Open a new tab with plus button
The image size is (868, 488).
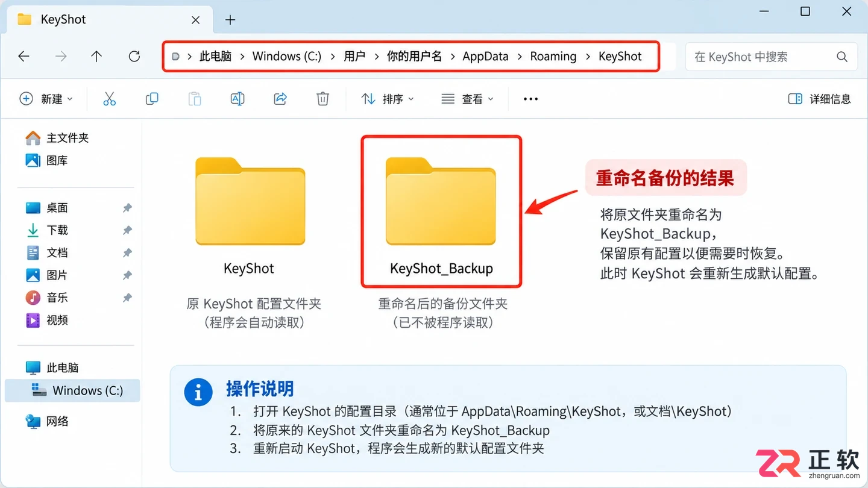[230, 20]
